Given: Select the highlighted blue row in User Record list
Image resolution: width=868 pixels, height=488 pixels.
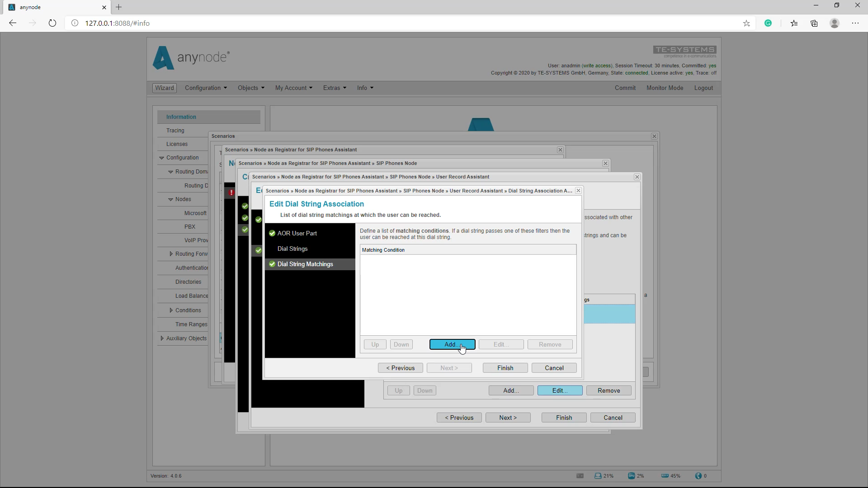Looking at the screenshot, I should [609, 314].
